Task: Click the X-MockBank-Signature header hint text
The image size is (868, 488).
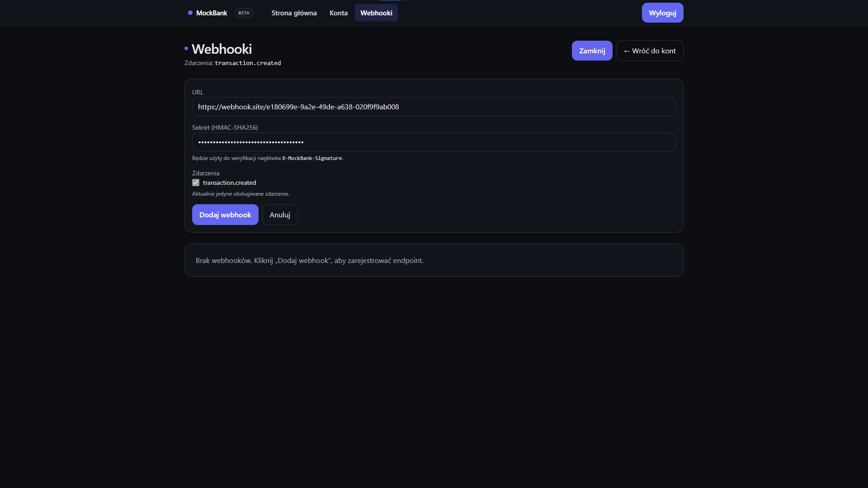Action: pos(312,158)
